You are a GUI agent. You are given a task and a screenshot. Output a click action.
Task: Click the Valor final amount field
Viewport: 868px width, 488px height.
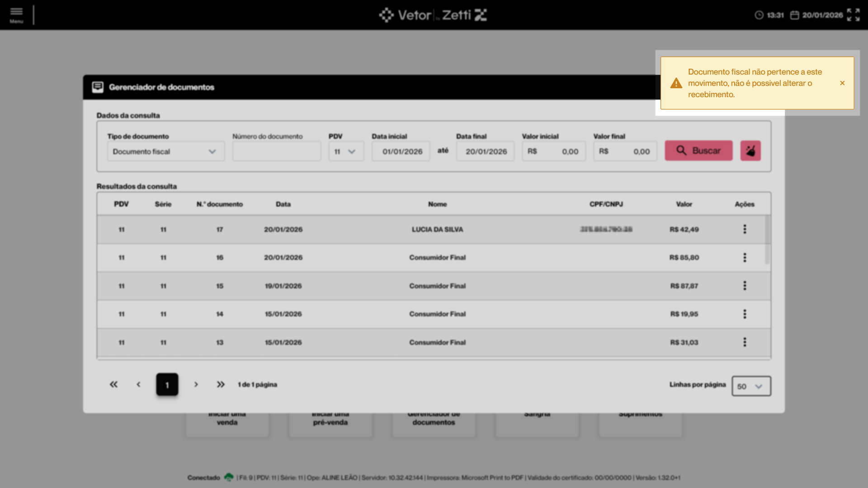tap(625, 151)
